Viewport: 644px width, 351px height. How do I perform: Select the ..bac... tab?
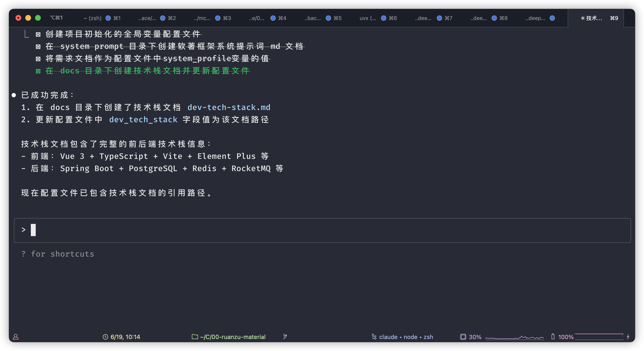(x=312, y=18)
